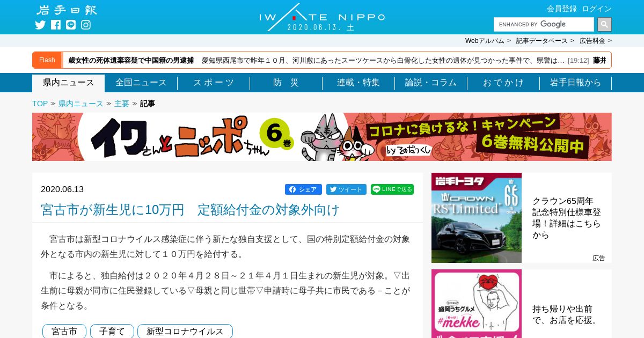Open the 岩手トヨタ Crown ad image
This screenshot has width=644, height=338.
477,218
